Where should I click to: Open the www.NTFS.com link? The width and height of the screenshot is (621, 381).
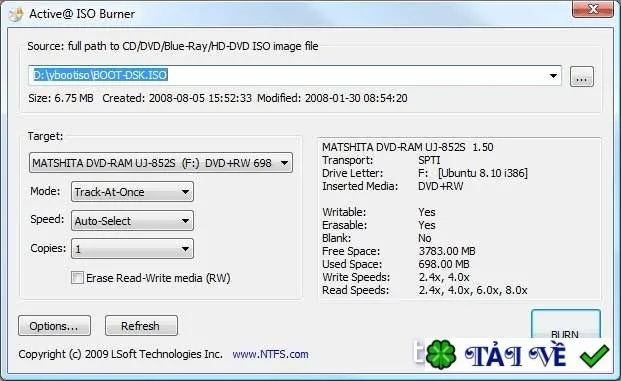270,354
